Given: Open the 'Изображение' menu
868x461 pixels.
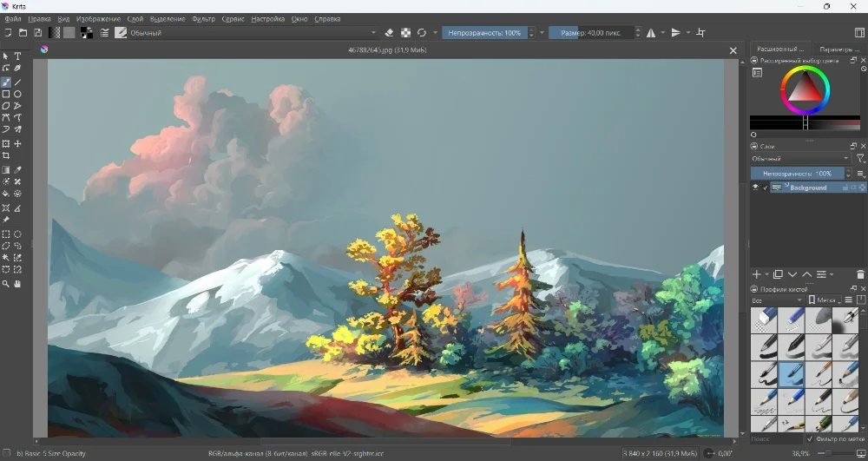Looking at the screenshot, I should [x=99, y=19].
